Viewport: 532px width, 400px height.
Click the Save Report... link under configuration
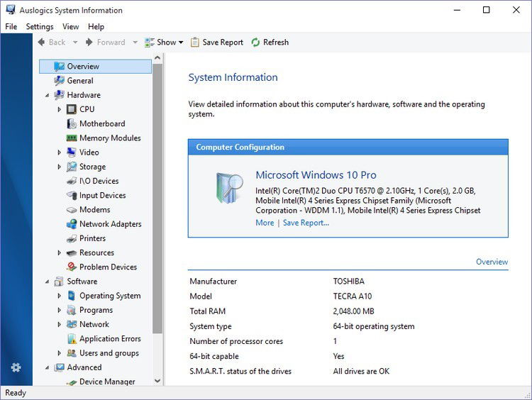click(306, 223)
